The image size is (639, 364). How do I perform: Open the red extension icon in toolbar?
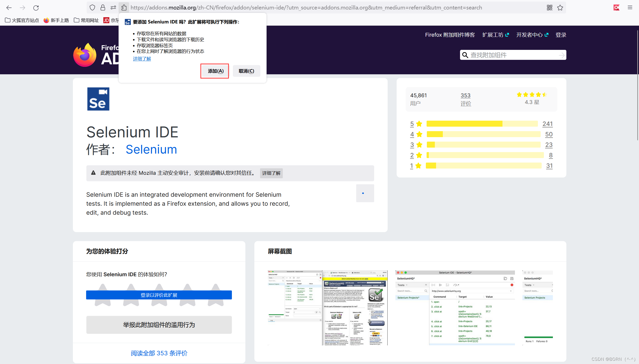[x=617, y=8]
